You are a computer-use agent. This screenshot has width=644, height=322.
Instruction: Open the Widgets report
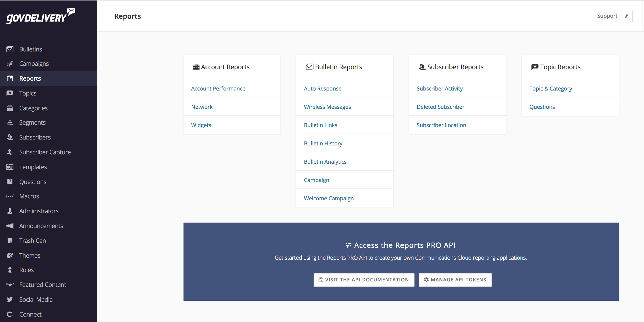(201, 125)
